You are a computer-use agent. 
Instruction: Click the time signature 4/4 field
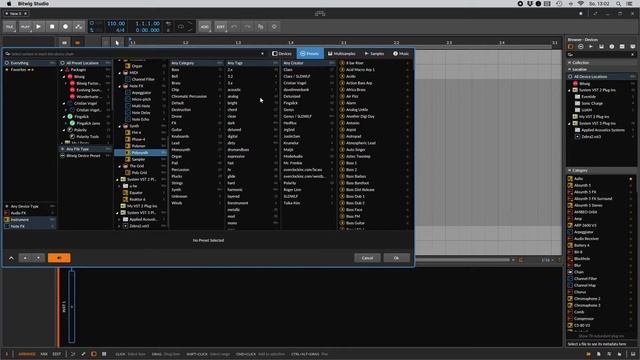pos(120,30)
